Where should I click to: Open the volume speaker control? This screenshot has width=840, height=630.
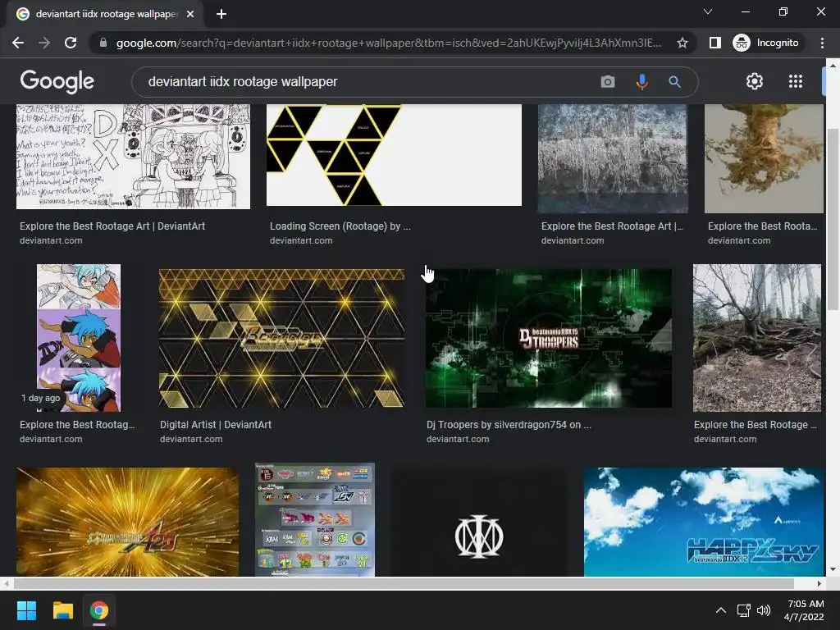[x=764, y=610]
